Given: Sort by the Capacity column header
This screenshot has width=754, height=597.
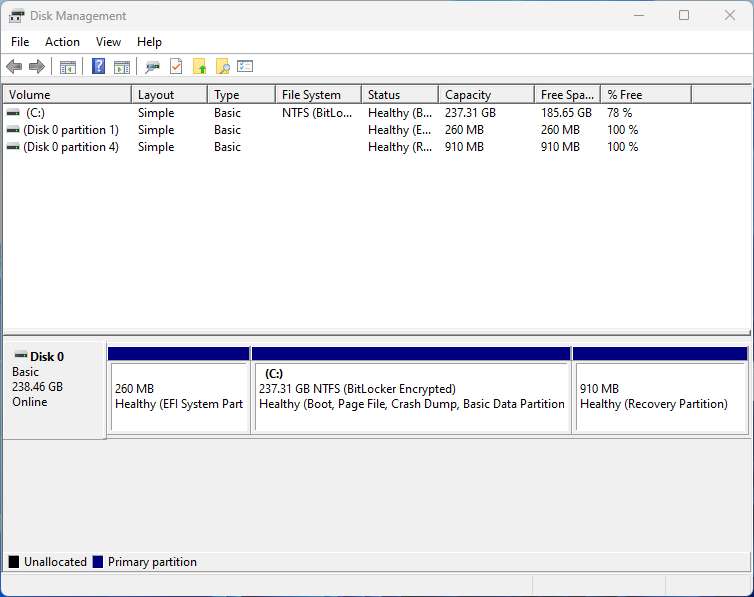Looking at the screenshot, I should click(x=487, y=95).
